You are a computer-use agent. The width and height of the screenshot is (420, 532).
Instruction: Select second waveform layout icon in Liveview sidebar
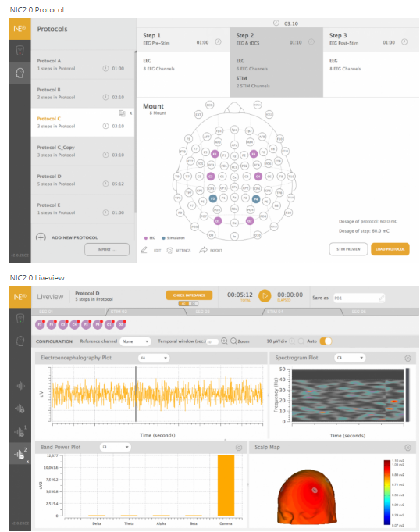(x=20, y=408)
